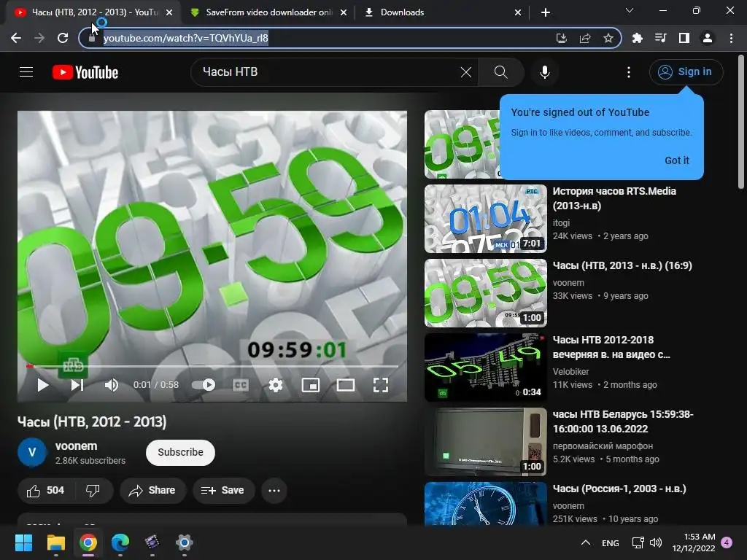Image resolution: width=747 pixels, height=560 pixels.
Task: Open more actions ellipsis under video
Action: coord(274,491)
